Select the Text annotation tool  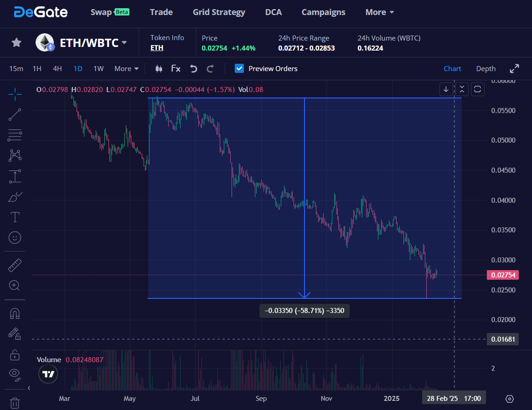coord(15,217)
